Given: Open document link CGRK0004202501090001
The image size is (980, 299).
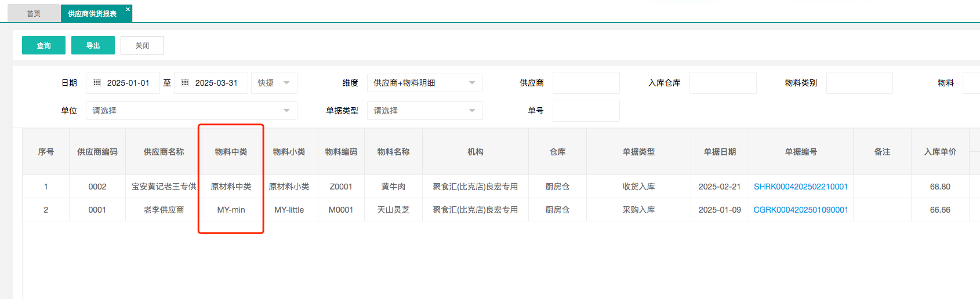Looking at the screenshot, I should (x=800, y=210).
